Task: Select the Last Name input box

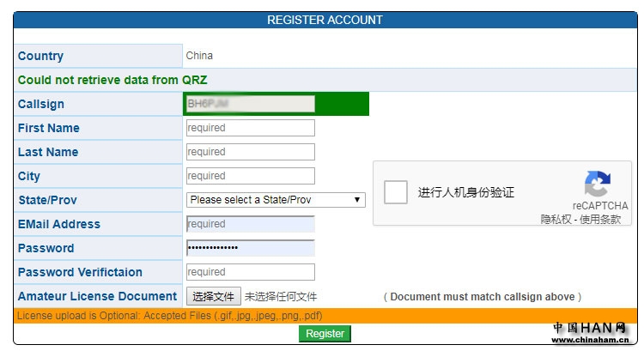Action: (x=250, y=152)
